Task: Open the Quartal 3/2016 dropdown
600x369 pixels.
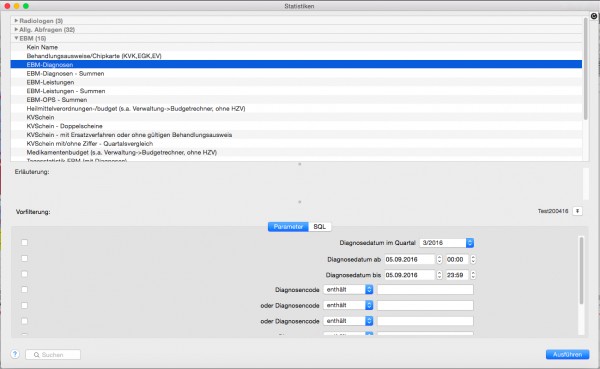Action: click(x=447, y=243)
